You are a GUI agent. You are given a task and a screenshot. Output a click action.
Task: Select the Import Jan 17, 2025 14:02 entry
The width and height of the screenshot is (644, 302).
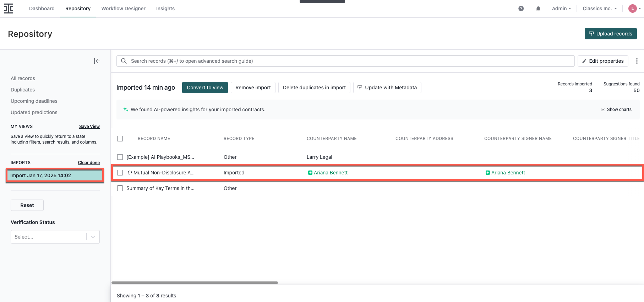tap(55, 175)
